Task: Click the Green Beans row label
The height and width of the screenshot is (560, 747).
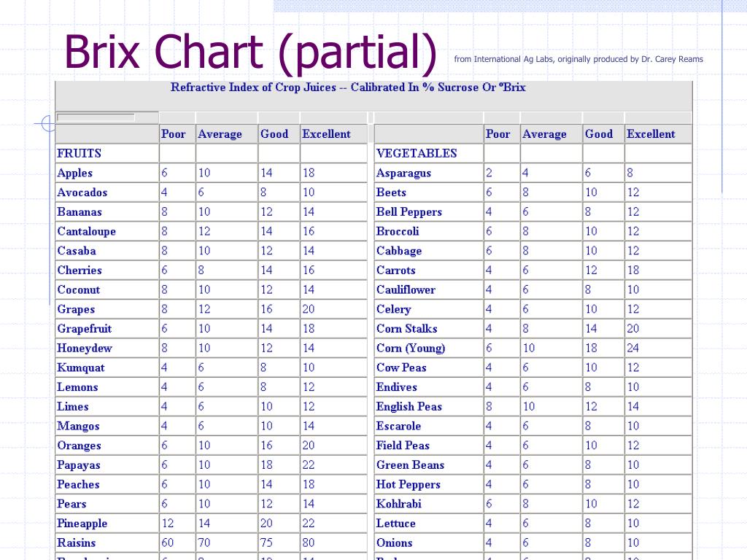Action: tap(411, 465)
